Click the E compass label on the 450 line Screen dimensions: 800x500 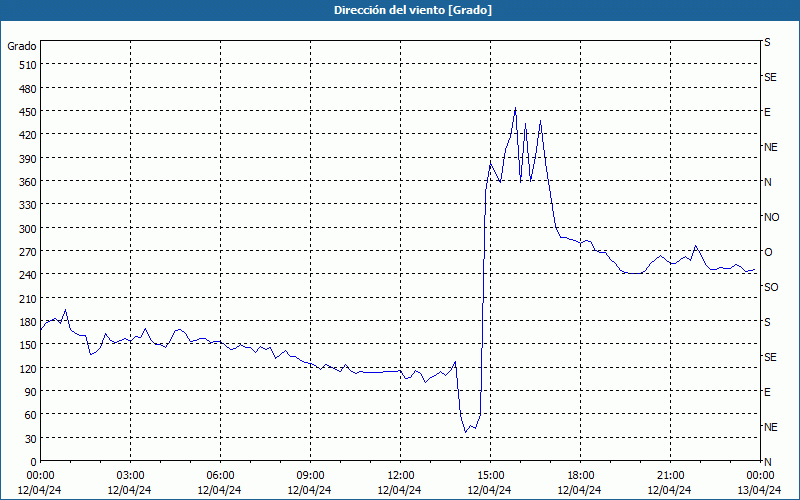pyautogui.click(x=767, y=112)
